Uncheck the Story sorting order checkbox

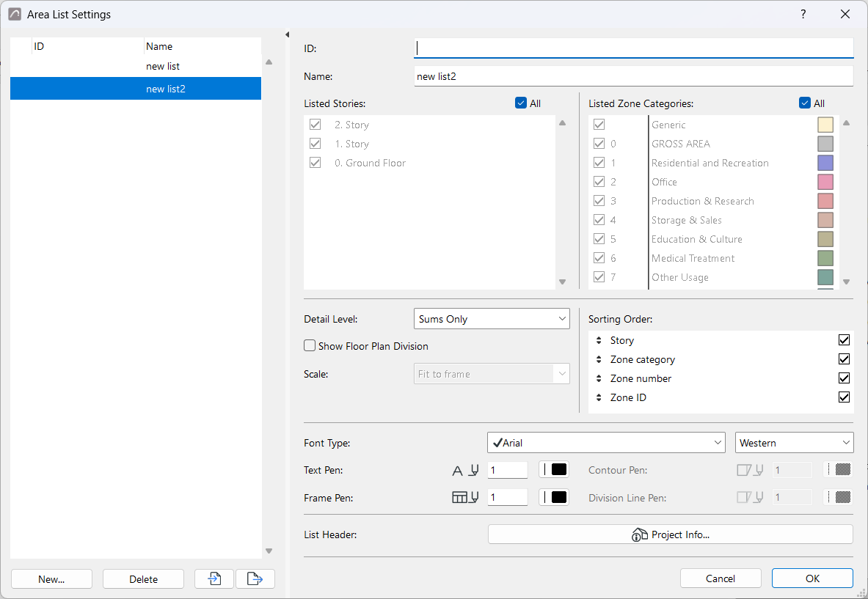pos(844,340)
